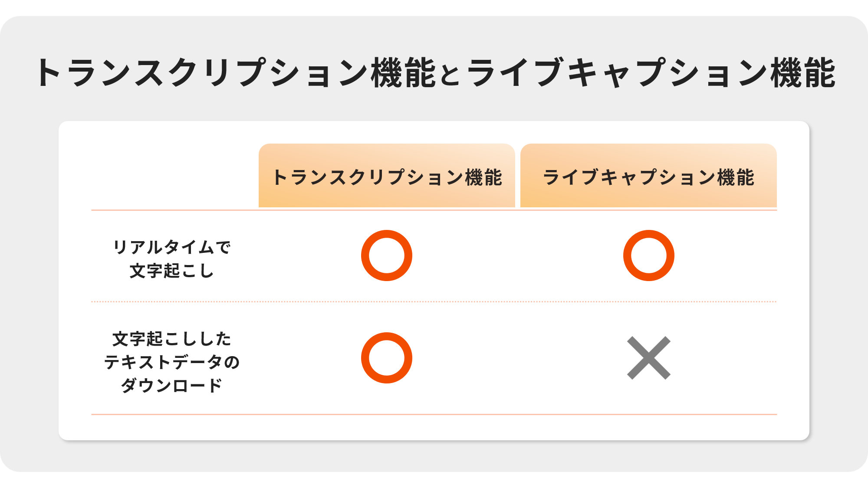Screen dimensions: 868x488
Task: Select the ライブキャプション機能 column header
Action: tap(648, 177)
